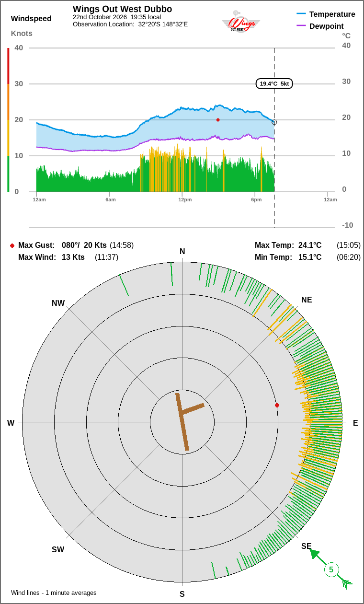Click the wind speed color scale bar

[x=8, y=120]
